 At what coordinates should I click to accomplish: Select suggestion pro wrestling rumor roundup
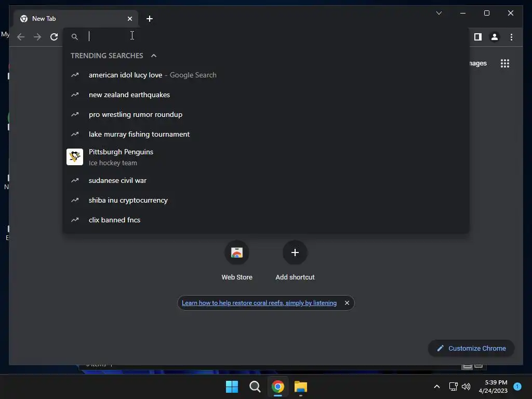266,114
